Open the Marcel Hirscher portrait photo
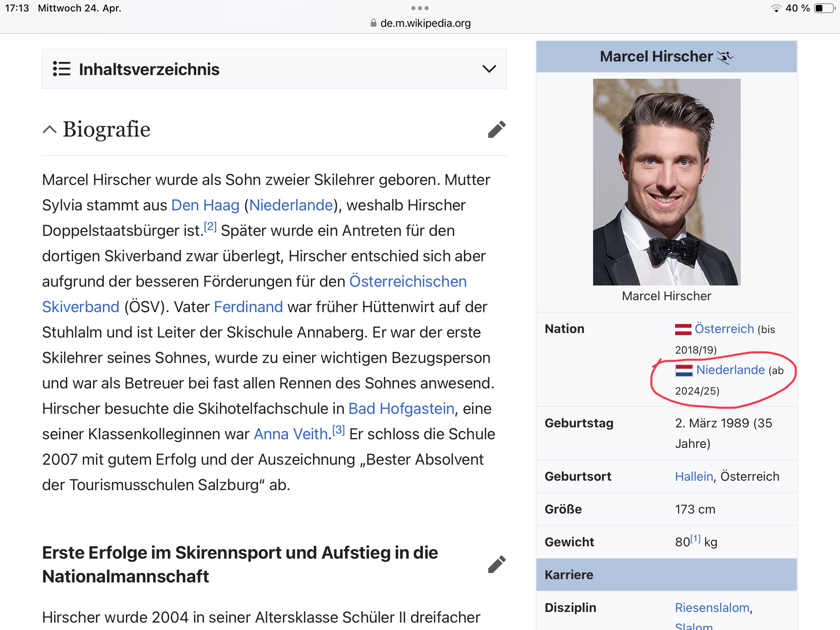This screenshot has height=630, width=840. [x=667, y=182]
